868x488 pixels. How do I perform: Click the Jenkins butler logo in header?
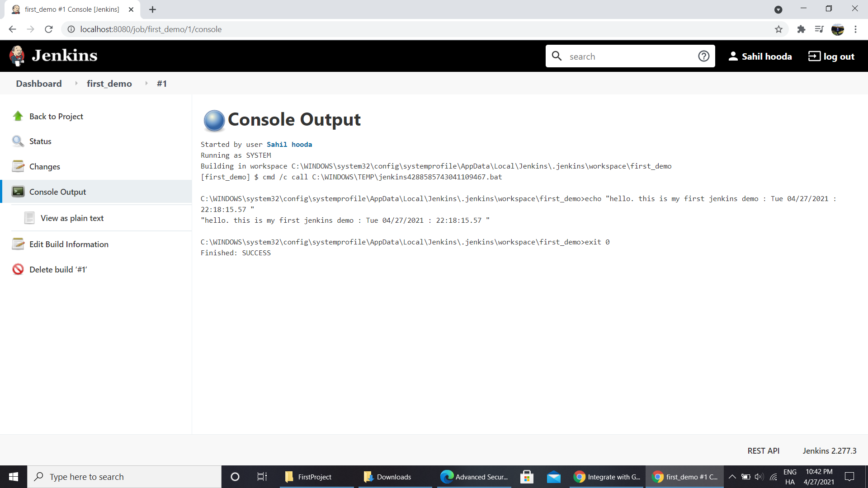click(x=17, y=56)
